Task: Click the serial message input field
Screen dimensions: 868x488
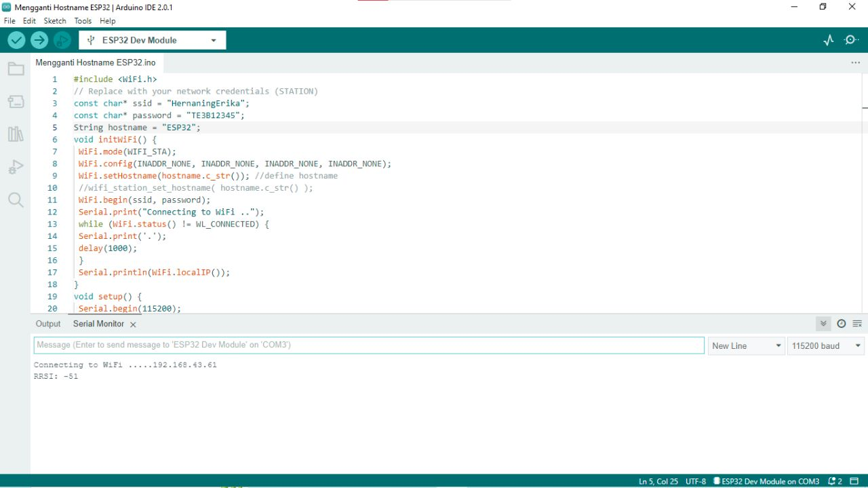Action: [369, 345]
